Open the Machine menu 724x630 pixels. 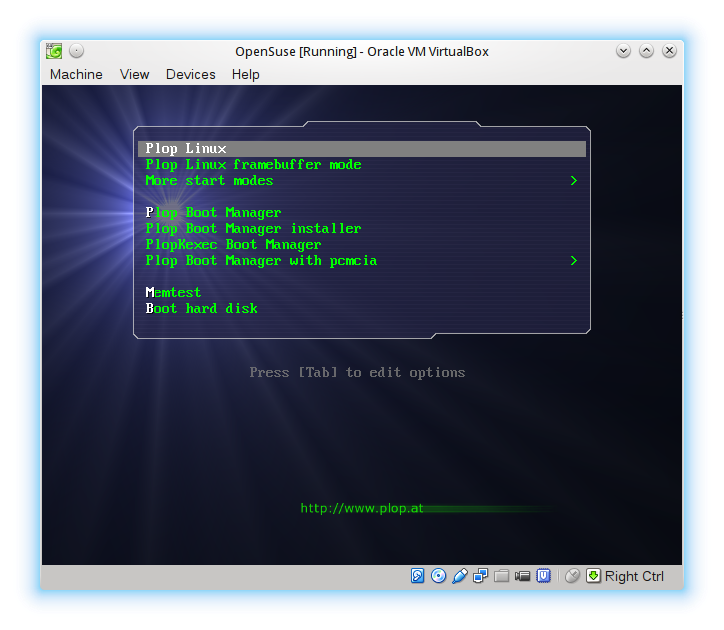(x=76, y=74)
